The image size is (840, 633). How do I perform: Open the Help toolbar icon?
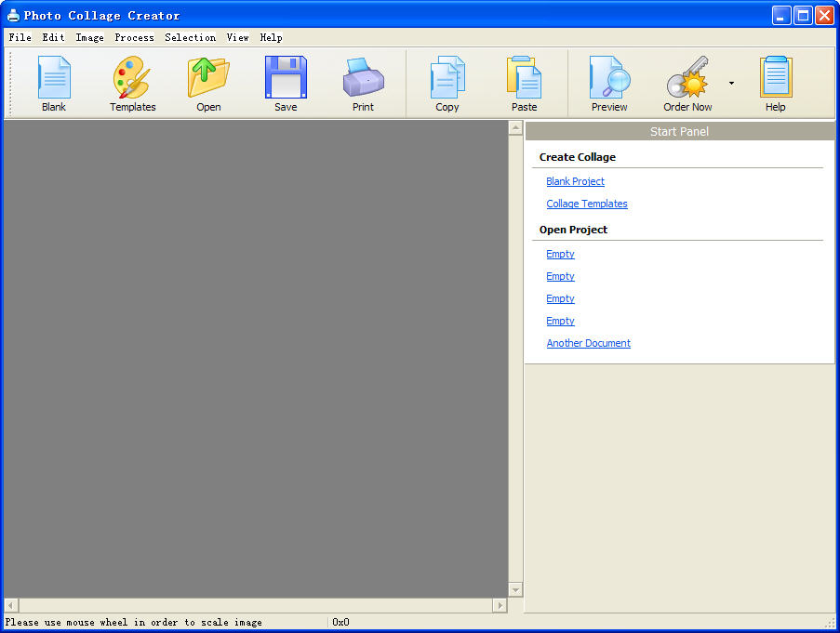pyautogui.click(x=775, y=78)
